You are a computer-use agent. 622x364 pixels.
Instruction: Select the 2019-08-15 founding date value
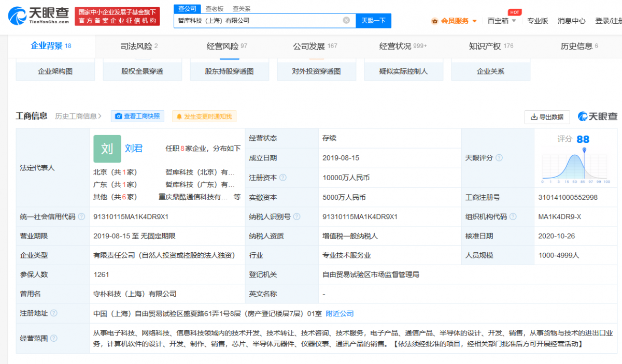(341, 158)
